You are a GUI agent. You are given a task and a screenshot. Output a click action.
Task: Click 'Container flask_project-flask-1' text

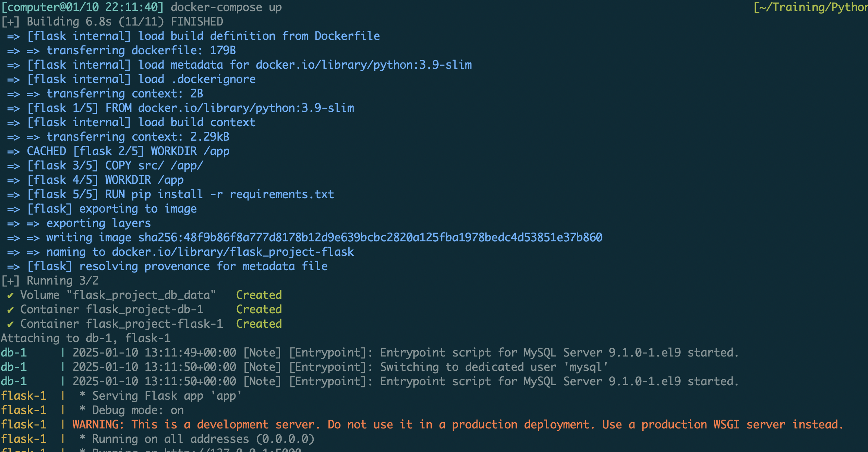click(x=121, y=324)
